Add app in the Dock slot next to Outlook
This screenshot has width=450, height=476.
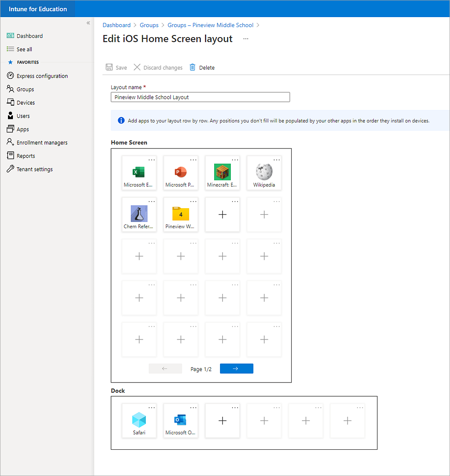222,421
